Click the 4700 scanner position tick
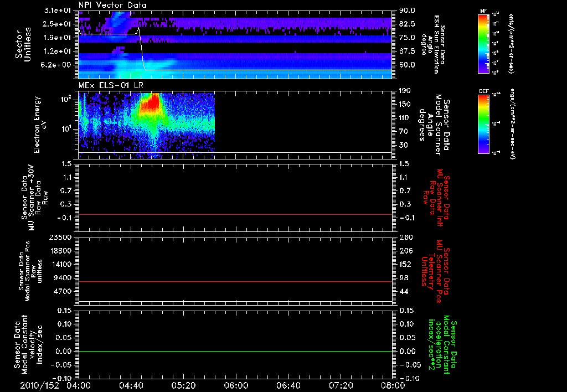This screenshot has width=567, height=392. (x=62, y=291)
